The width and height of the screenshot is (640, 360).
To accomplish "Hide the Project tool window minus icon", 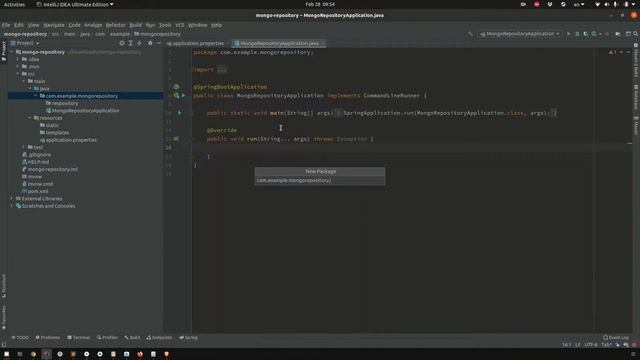I will coord(159,43).
